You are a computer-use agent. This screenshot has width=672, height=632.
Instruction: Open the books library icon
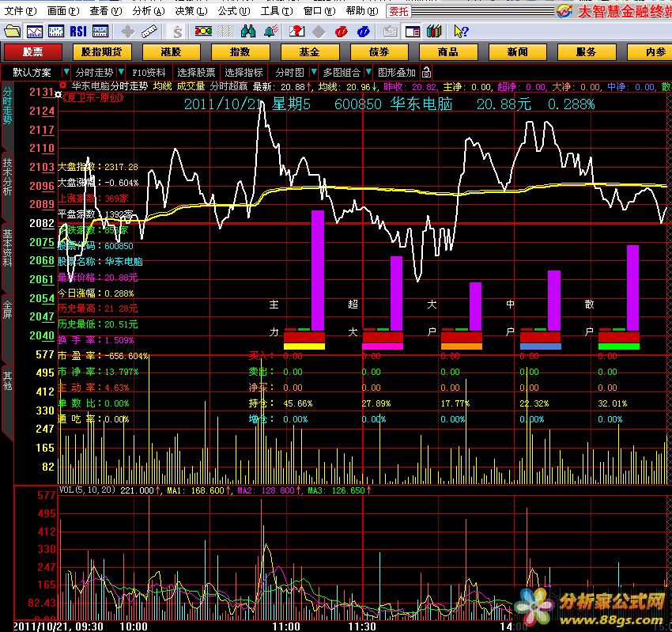(434, 32)
